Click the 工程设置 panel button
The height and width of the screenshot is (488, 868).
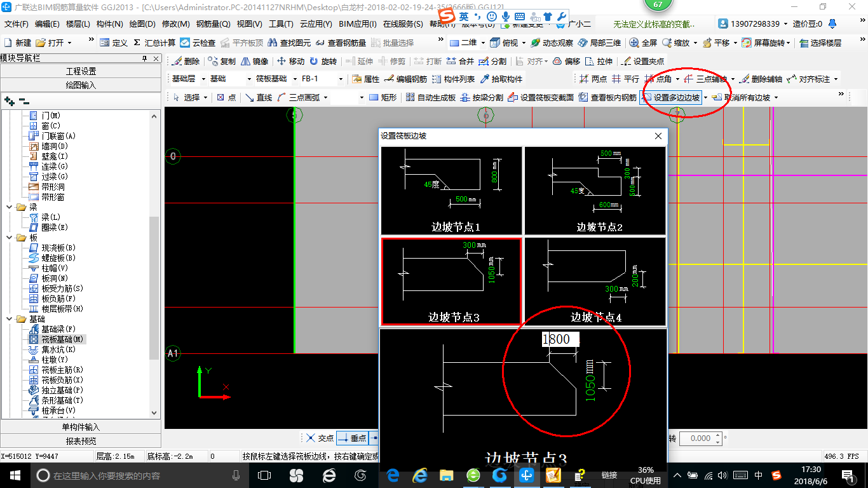(81, 71)
